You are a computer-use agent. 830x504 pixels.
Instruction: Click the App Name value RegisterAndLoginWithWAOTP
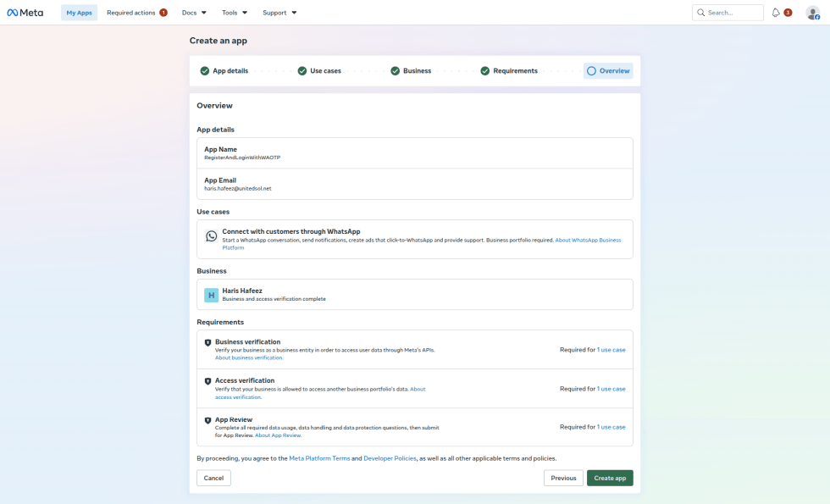click(x=242, y=158)
